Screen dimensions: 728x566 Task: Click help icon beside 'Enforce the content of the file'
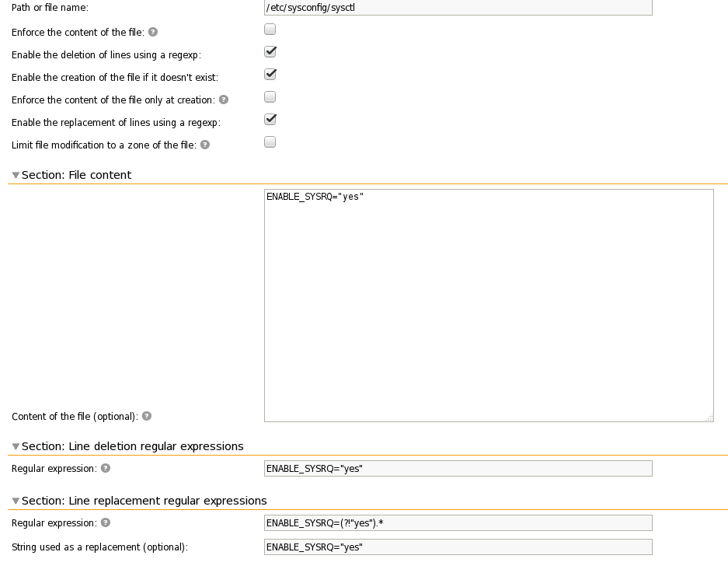pos(153,33)
